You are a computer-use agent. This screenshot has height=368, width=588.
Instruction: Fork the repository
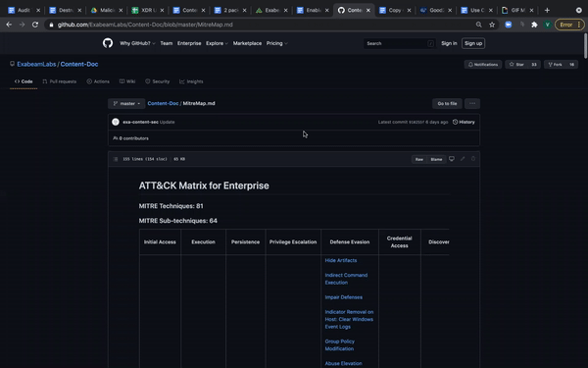point(555,64)
